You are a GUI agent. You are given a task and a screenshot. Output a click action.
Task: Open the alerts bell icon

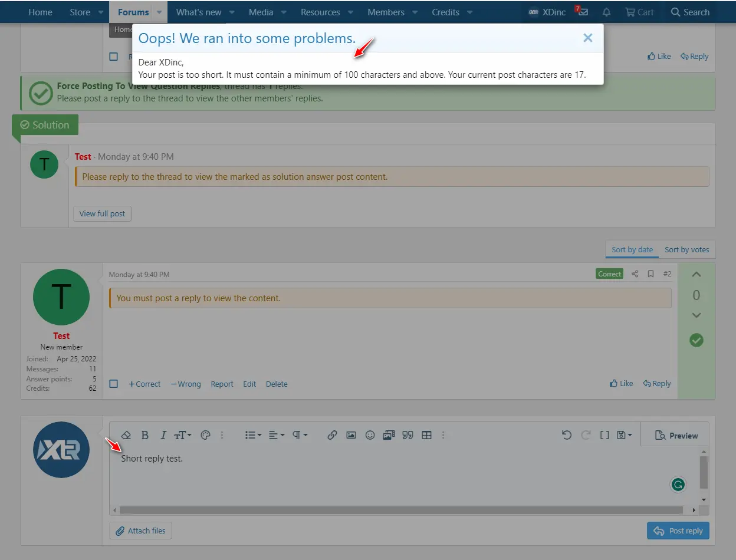(x=606, y=12)
